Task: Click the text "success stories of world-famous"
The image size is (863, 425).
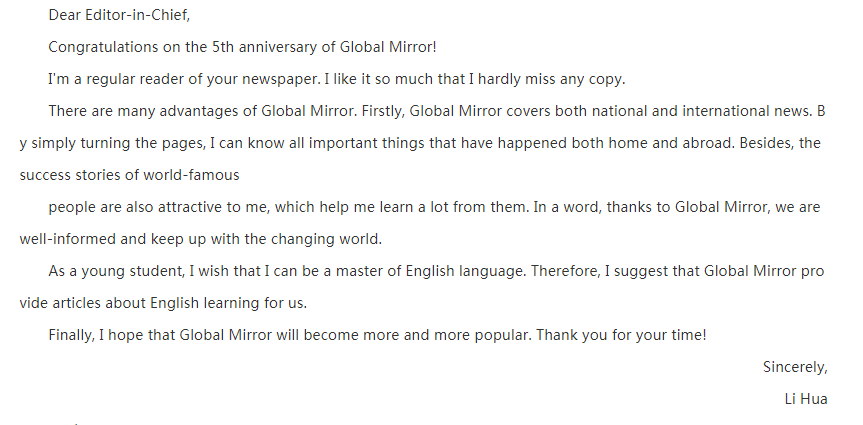Action: point(130,175)
